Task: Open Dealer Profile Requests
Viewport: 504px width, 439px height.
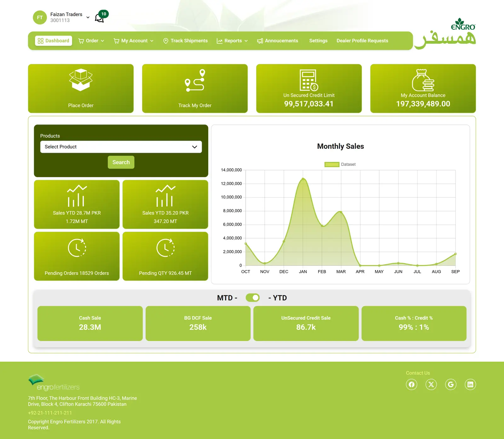Action: pyautogui.click(x=362, y=41)
